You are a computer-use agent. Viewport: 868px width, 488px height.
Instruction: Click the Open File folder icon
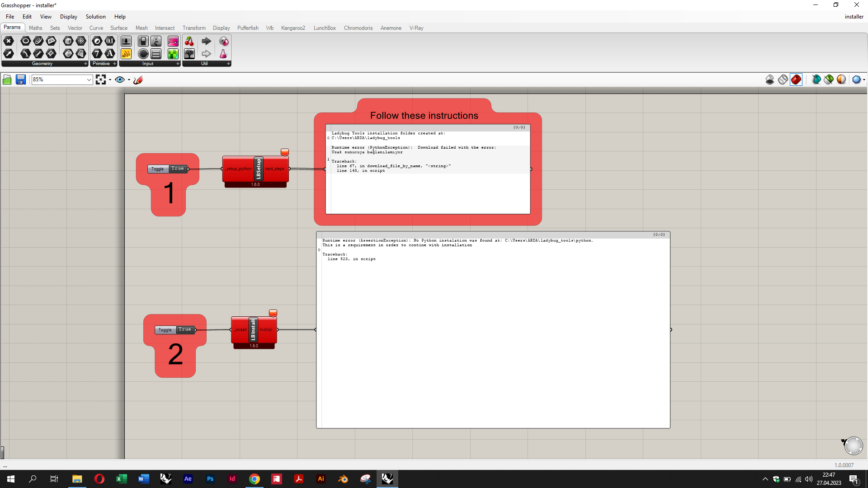[x=7, y=80]
